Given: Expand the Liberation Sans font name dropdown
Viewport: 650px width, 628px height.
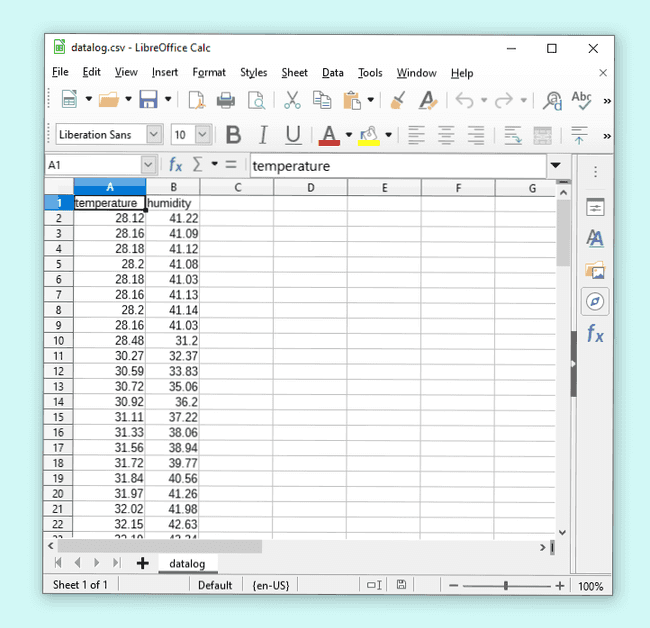Looking at the screenshot, I should point(154,135).
